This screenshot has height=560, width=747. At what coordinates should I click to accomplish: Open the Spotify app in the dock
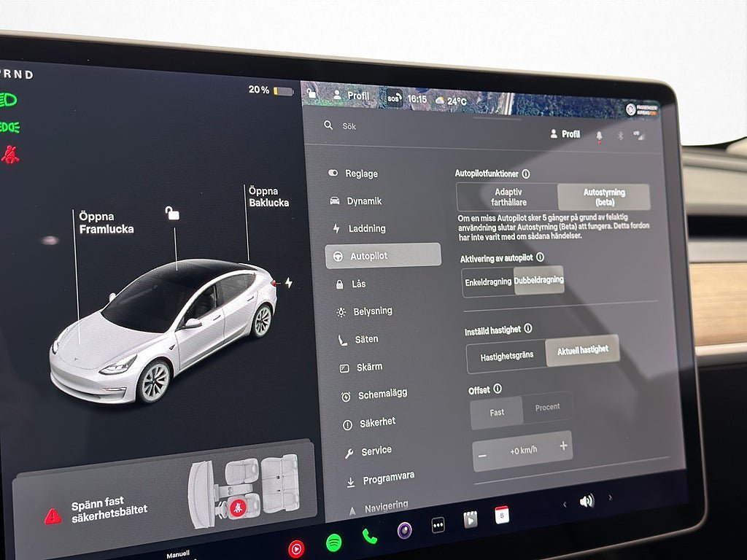pos(333,542)
